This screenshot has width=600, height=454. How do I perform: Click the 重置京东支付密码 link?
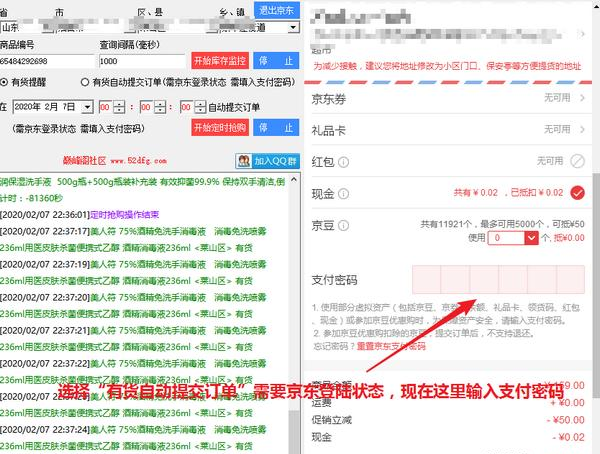coord(391,346)
